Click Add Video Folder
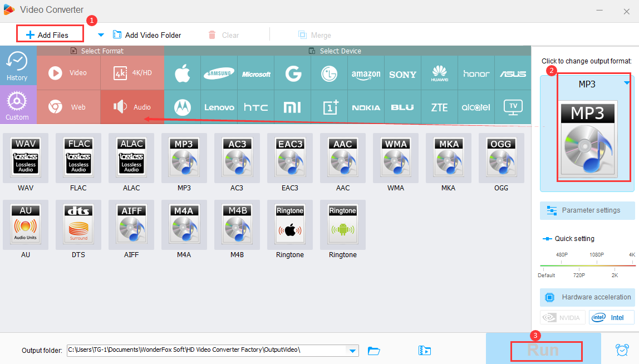Viewport: 639px width, 364px height. 147,35
